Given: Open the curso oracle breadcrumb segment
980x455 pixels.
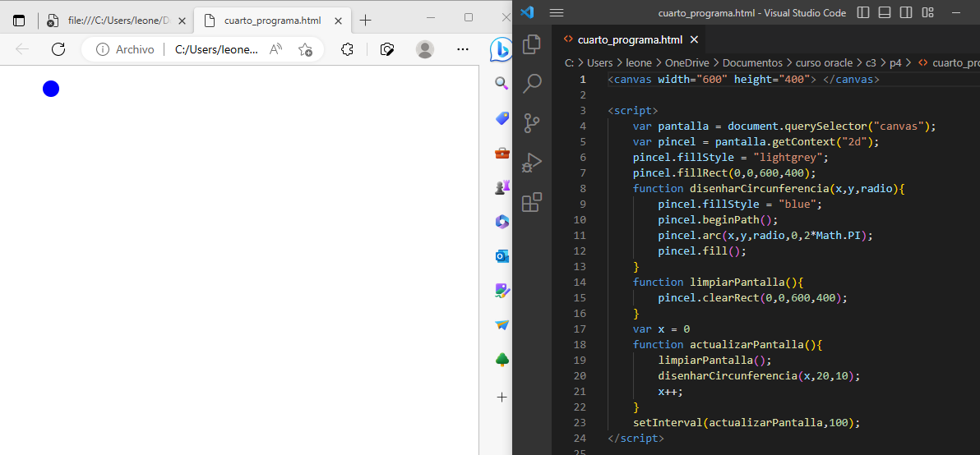Looking at the screenshot, I should pos(824,62).
